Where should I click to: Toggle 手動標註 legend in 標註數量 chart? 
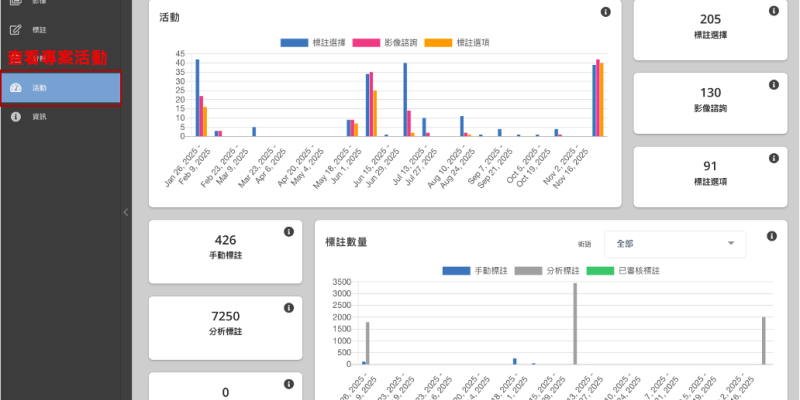coord(477,271)
